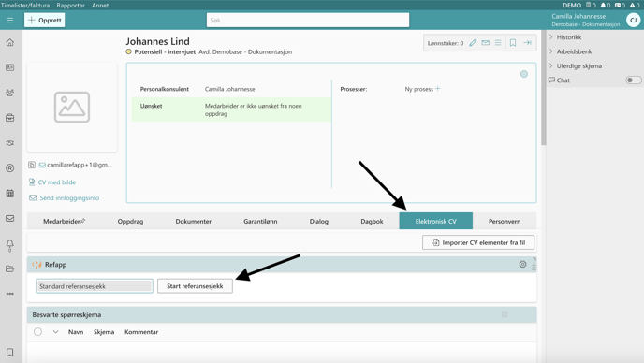Viewport: 644px width, 363px height.
Task: Click icon at right of Besvarte spørreskjema header
Action: [505, 314]
